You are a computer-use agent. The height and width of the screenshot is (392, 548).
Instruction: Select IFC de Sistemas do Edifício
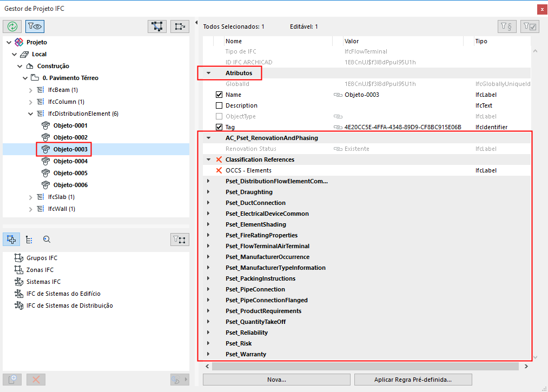(x=64, y=294)
